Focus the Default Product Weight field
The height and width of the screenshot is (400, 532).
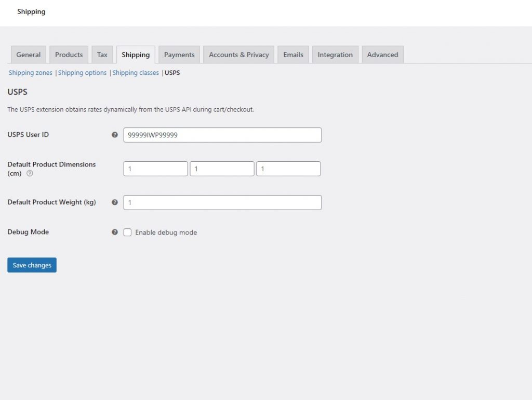(222, 202)
